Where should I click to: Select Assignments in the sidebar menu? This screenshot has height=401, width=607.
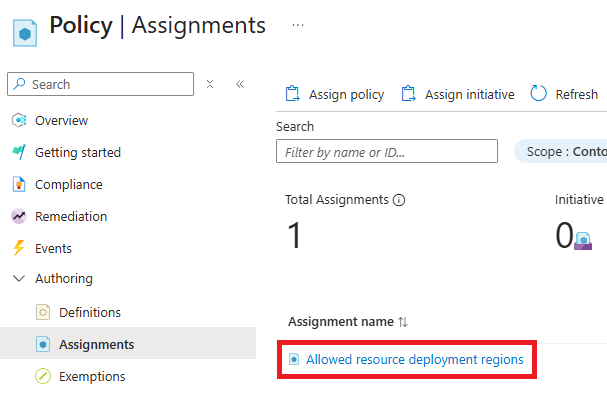(x=96, y=345)
